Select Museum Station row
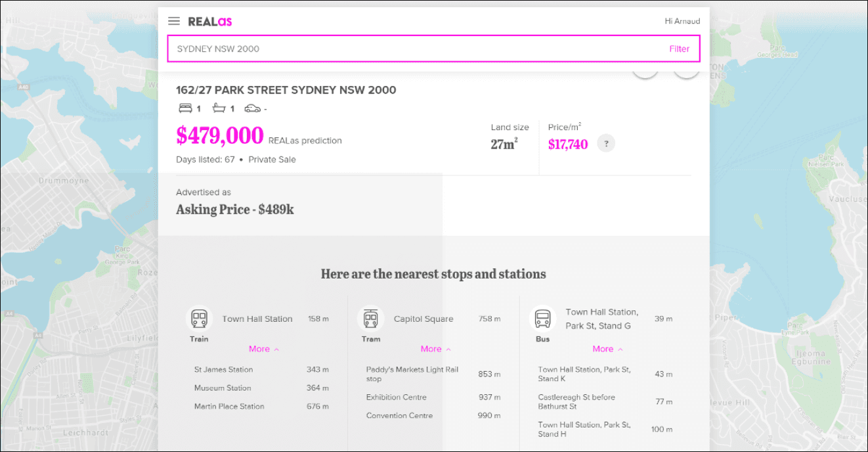 [x=261, y=388]
